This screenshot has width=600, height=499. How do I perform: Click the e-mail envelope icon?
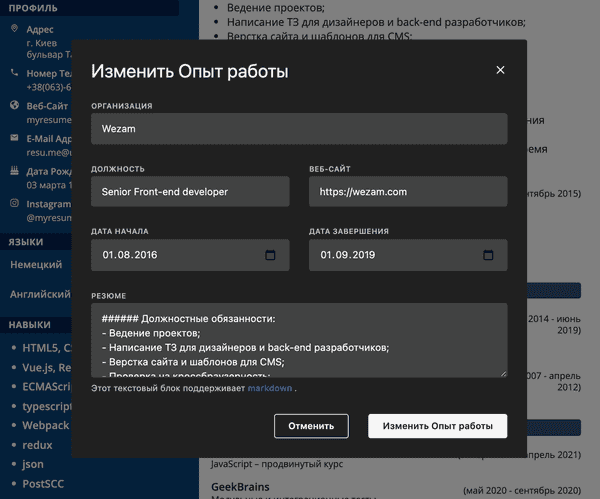[14, 138]
